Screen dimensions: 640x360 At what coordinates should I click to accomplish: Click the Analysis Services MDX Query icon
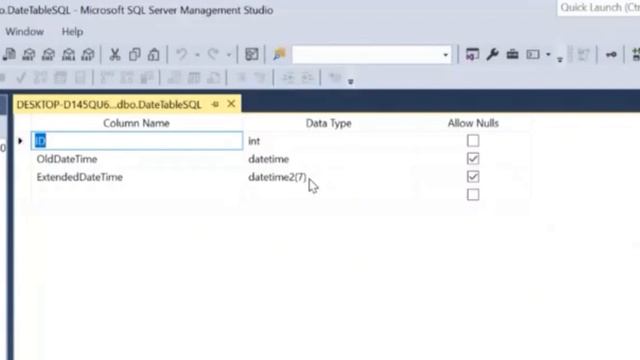coord(29,55)
